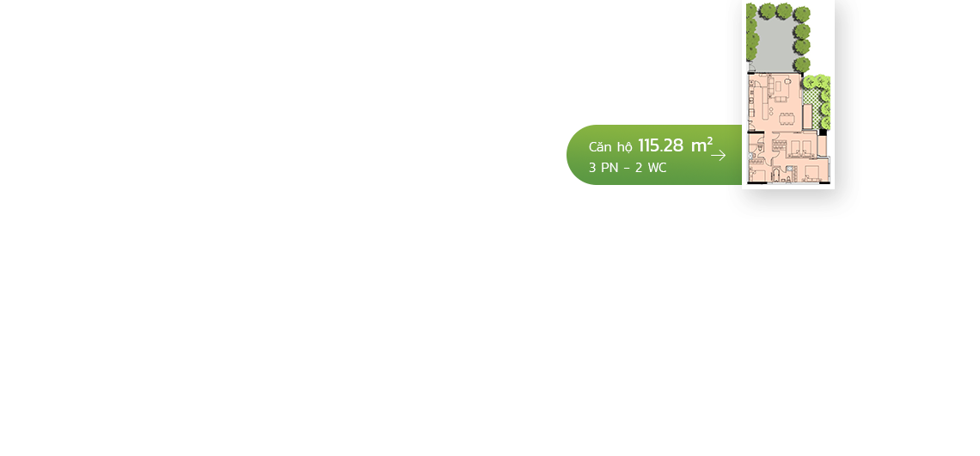Image resolution: width=980 pixels, height=456 pixels.
Task: Open the apartment floor plan thumbnail
Action: 788,94
